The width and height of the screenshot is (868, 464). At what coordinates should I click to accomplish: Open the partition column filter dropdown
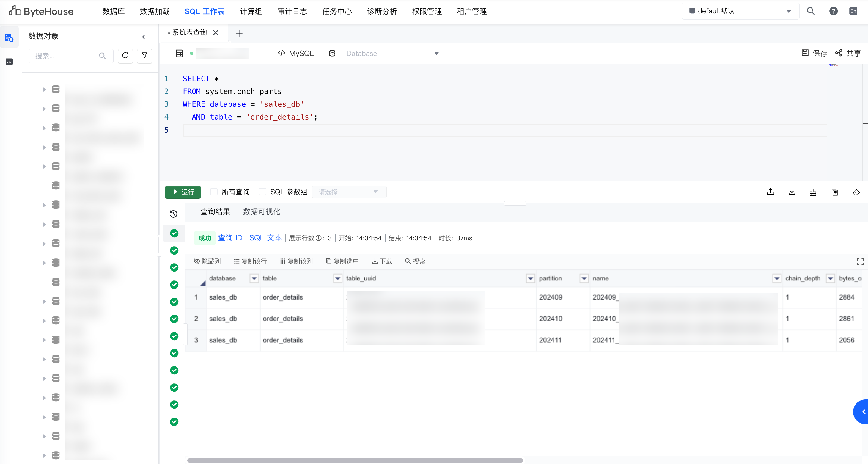[584, 278]
